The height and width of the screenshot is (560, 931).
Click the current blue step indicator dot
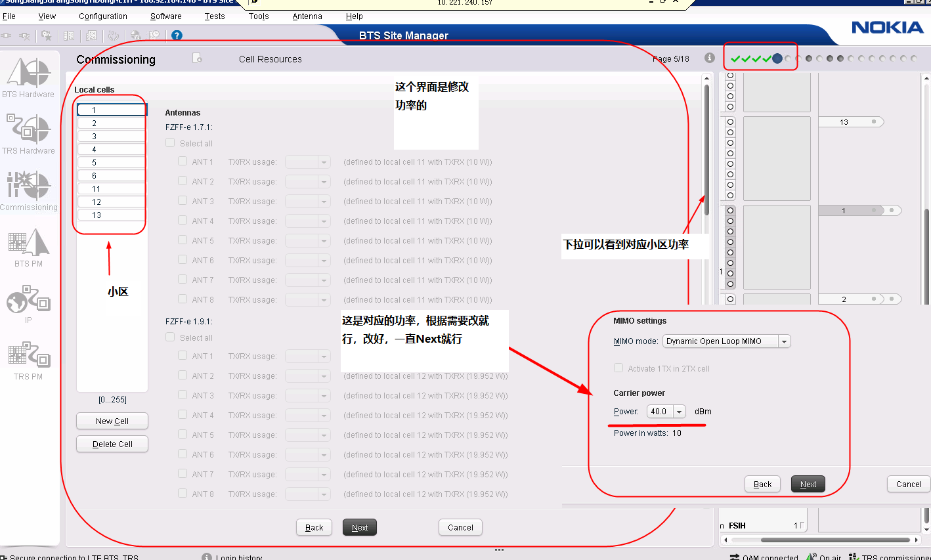(777, 58)
